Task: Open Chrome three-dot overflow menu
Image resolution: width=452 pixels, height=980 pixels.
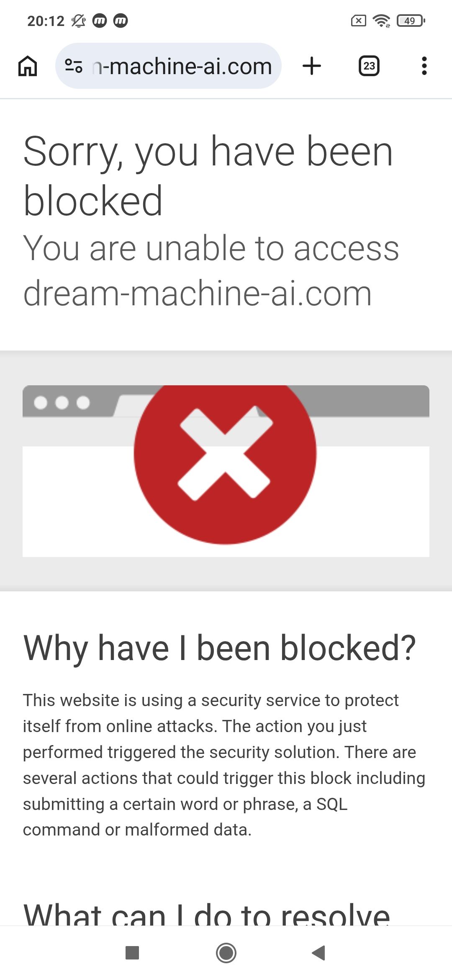Action: (424, 66)
